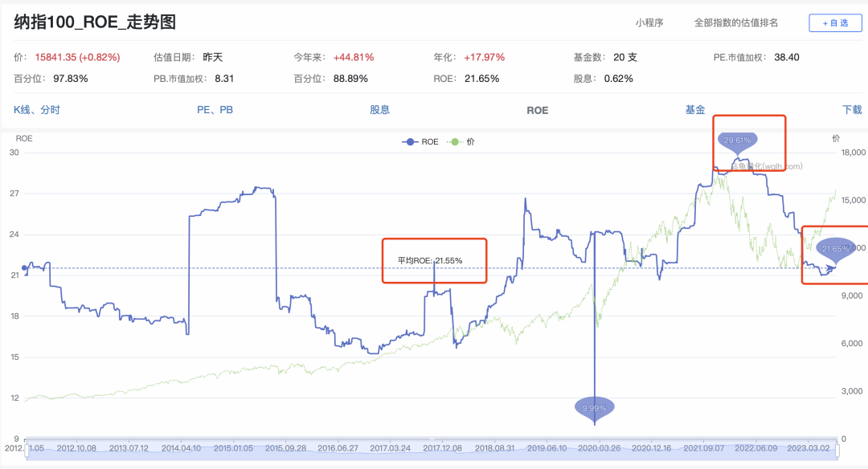Viewport: 868px width, 469px height.
Task: Open the 基金 tab
Action: coord(695,110)
